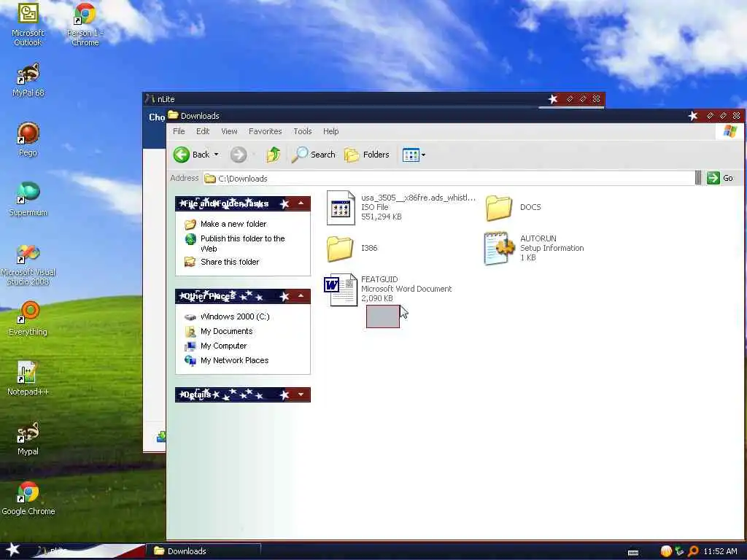The image size is (747, 560).
Task: Click the keyboard icon in system tray
Action: [x=633, y=553]
